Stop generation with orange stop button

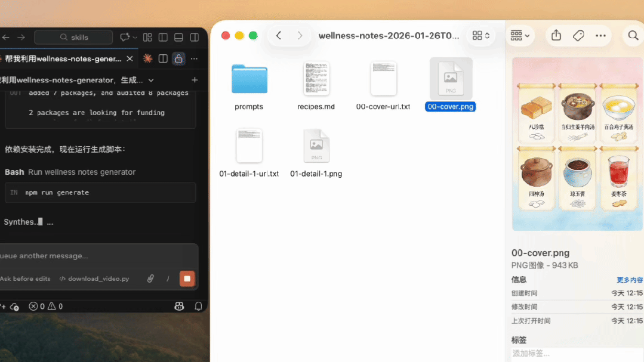187,279
